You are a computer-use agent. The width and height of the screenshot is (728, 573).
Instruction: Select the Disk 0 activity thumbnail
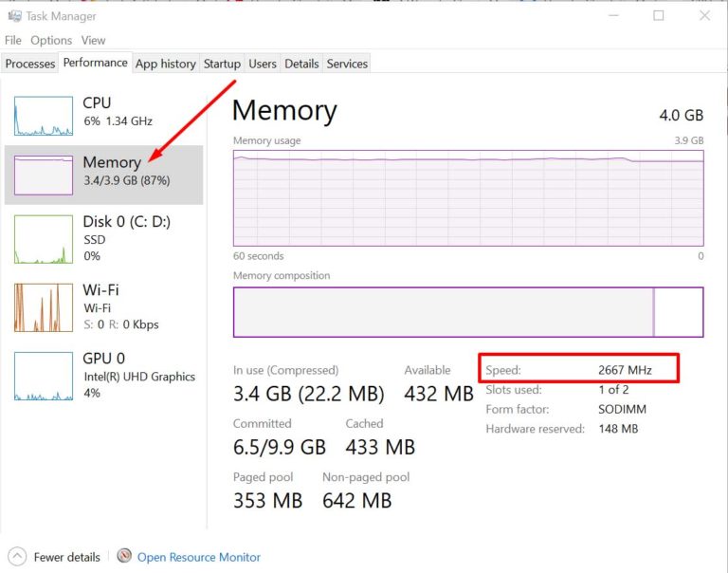pyautogui.click(x=44, y=239)
